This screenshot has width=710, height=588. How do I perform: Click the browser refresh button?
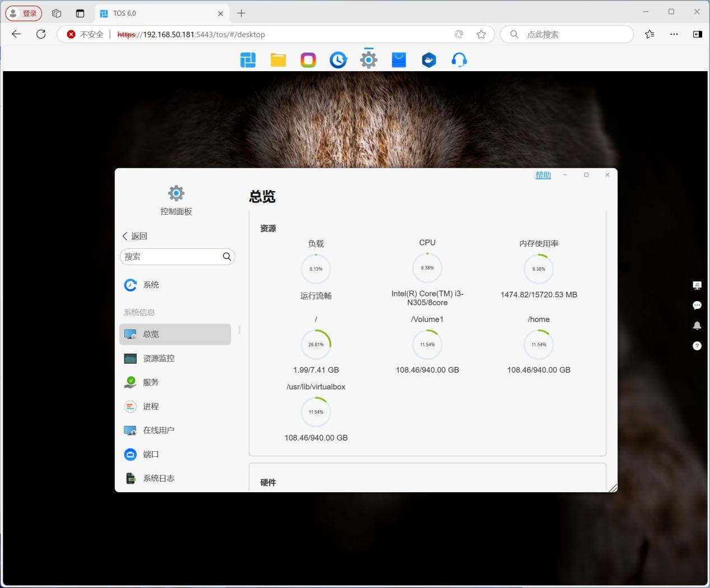click(x=41, y=34)
